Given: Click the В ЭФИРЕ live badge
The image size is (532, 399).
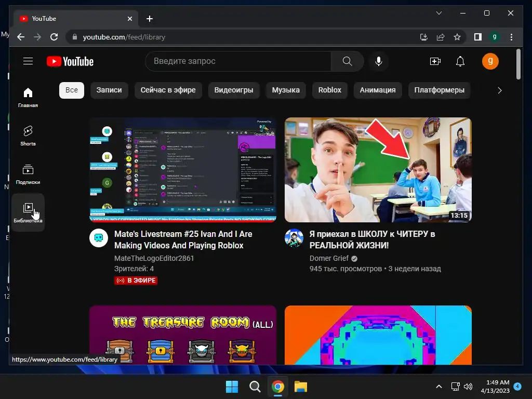Looking at the screenshot, I should click(136, 280).
